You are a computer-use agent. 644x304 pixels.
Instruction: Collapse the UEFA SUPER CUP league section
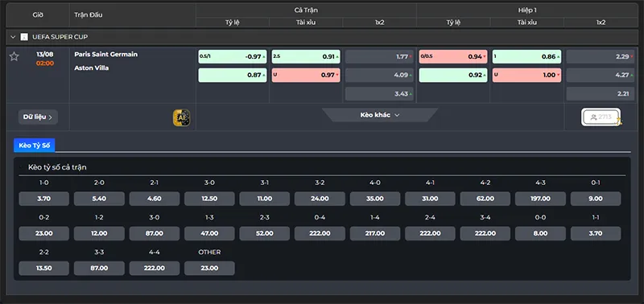pyautogui.click(x=13, y=37)
